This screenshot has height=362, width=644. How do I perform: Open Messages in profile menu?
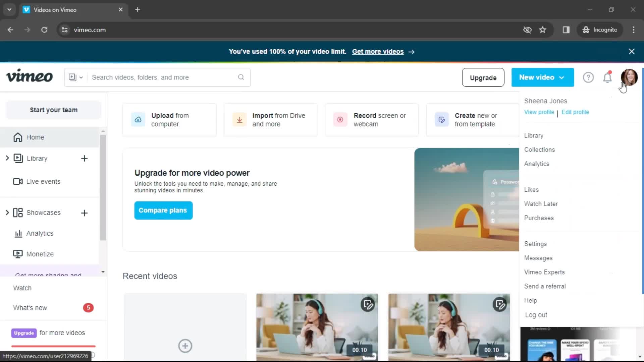[538, 258]
